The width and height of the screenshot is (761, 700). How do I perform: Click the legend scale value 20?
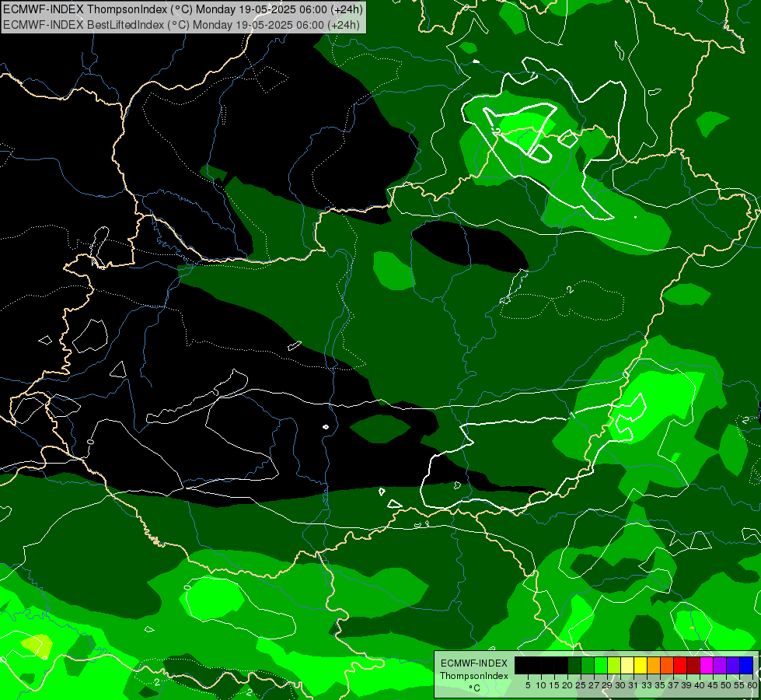[x=568, y=685]
